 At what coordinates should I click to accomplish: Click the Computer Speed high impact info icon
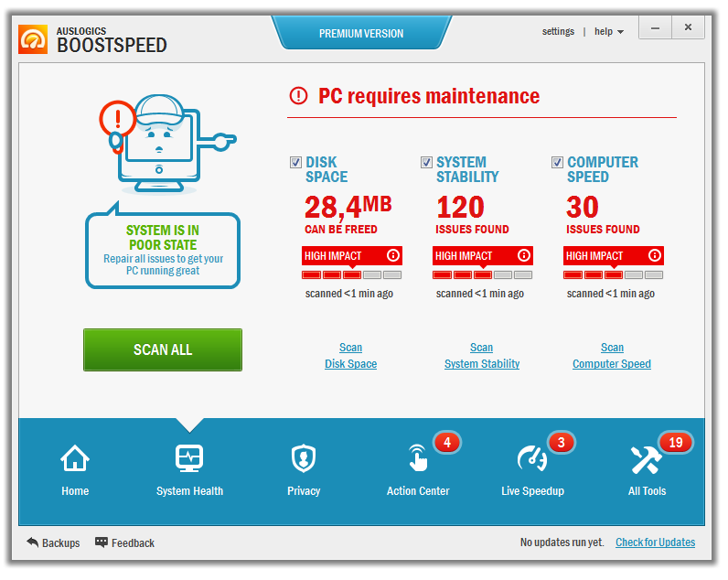tap(655, 256)
